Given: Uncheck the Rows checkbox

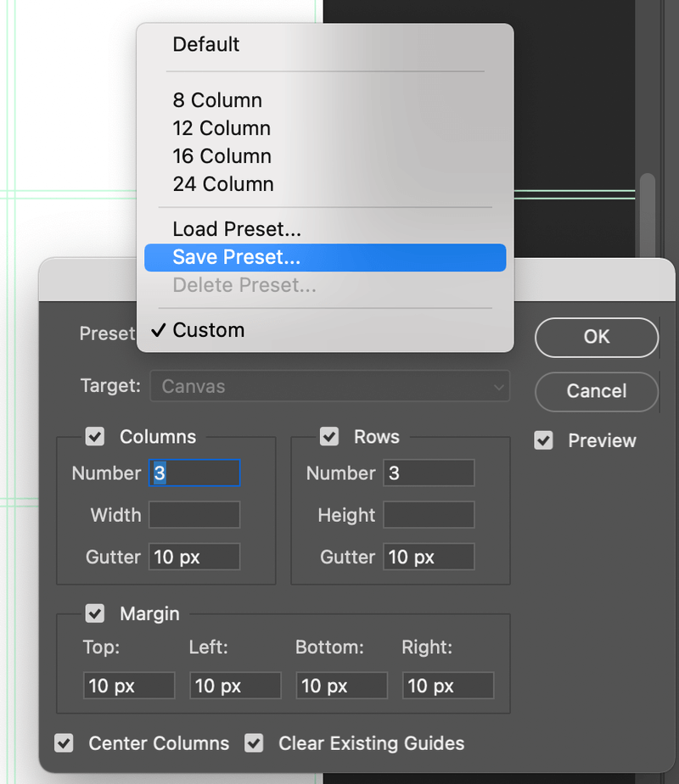Looking at the screenshot, I should tap(329, 437).
